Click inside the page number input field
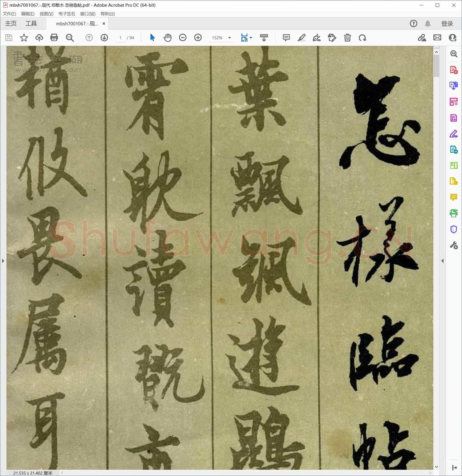This screenshot has width=462, height=476. [120, 38]
